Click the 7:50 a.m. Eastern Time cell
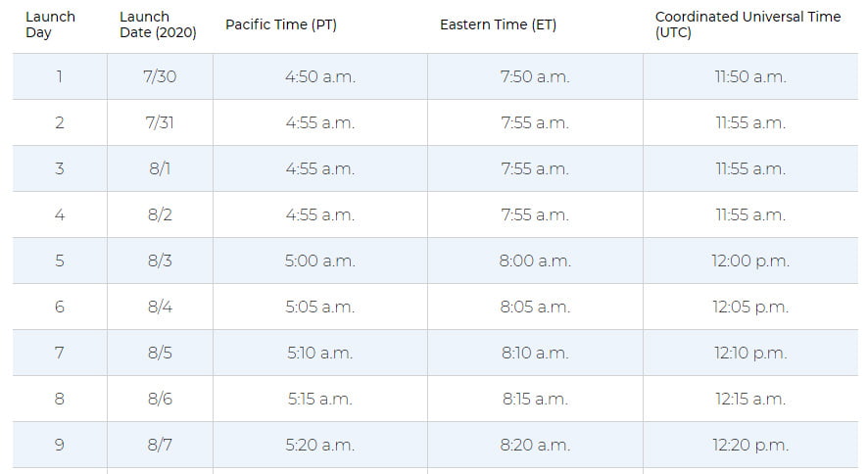Screen dimensions: 868x474 tap(534, 76)
